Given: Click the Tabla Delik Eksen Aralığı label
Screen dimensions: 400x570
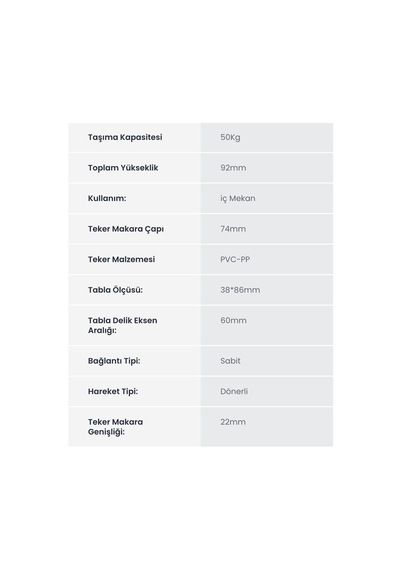Looking at the screenshot, I should point(123,325).
